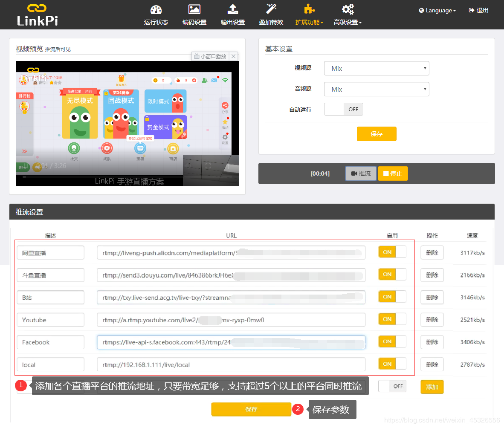This screenshot has width=504, height=428.
Task: Open the 音频源 Mix dropdown
Action: (377, 89)
